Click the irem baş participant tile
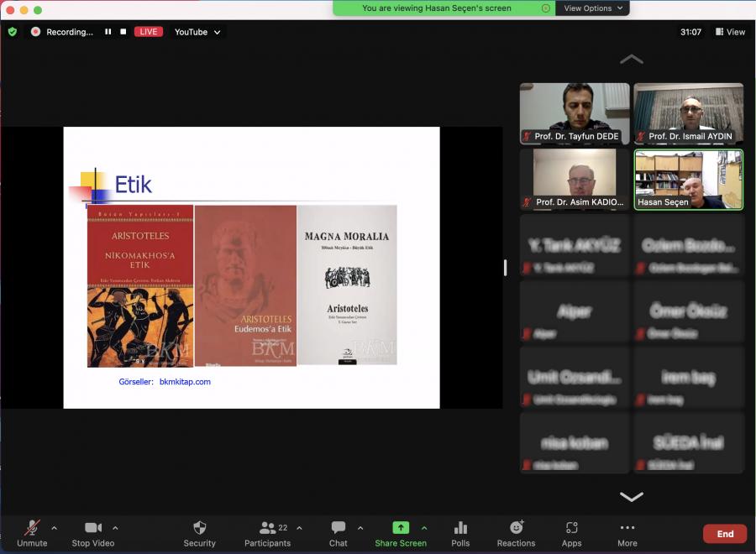 tap(689, 377)
